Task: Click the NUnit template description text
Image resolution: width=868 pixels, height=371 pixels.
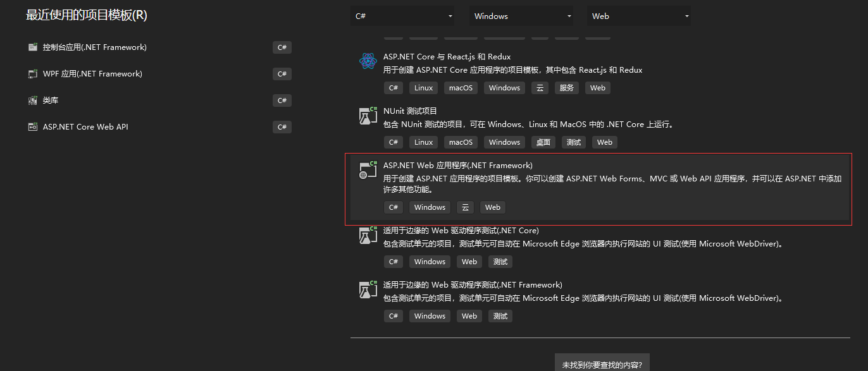Action: [x=528, y=125]
